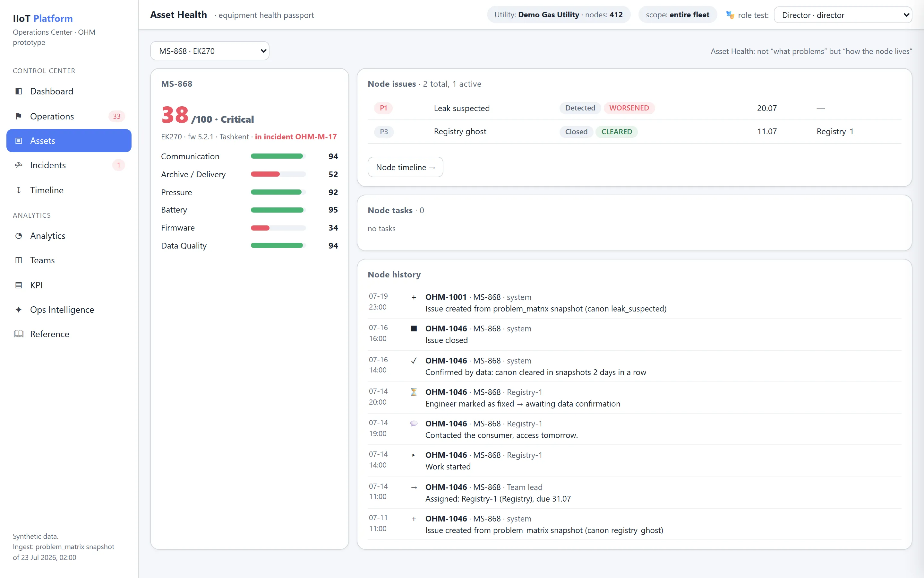Click the speech bubble icon of Contacted consumer entry

click(414, 424)
